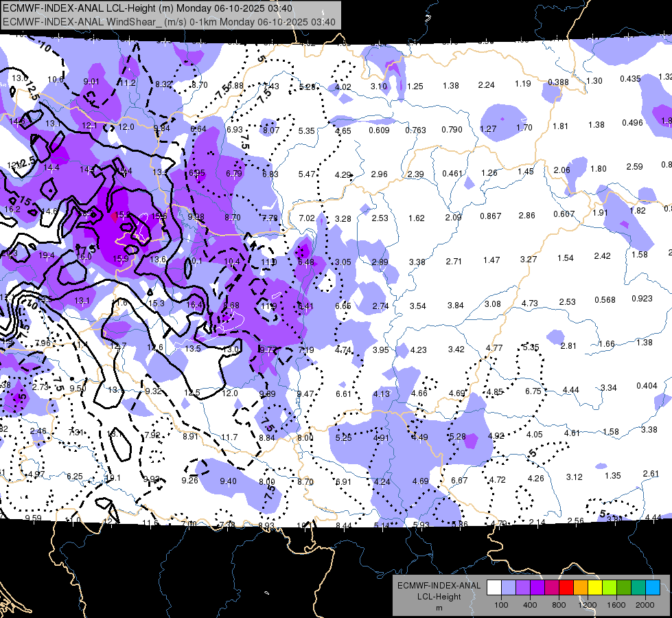Select the wind shear value 0.496
The image size is (672, 618).
(x=633, y=123)
